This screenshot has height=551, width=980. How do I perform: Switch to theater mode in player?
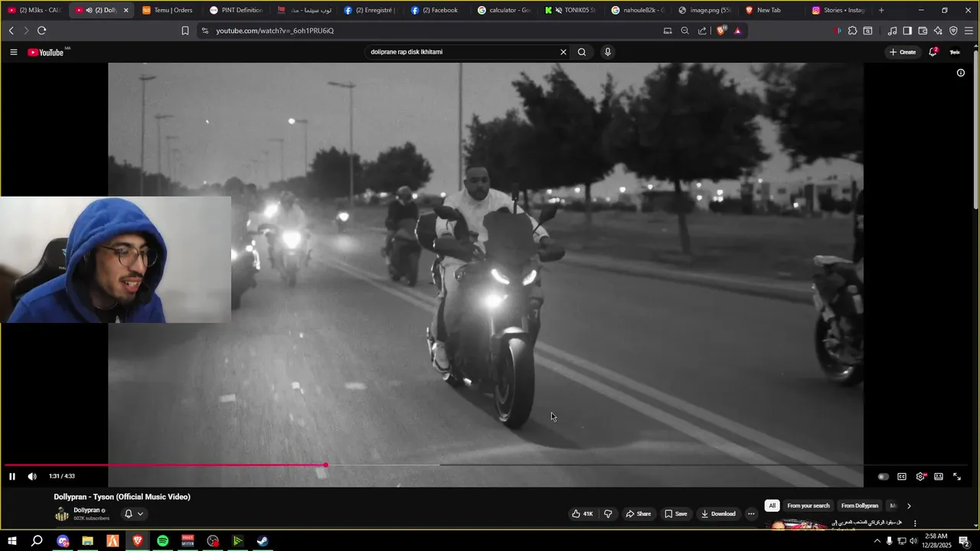pos(939,477)
